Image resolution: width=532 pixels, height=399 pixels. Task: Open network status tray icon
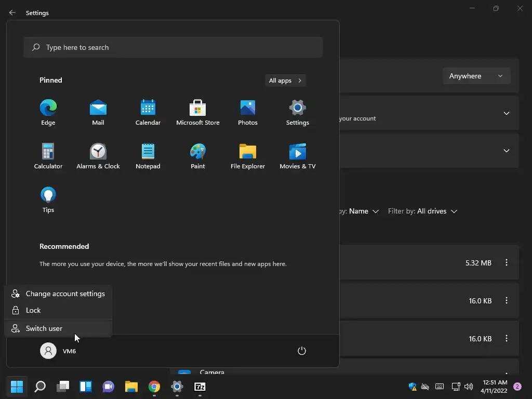[x=456, y=387]
